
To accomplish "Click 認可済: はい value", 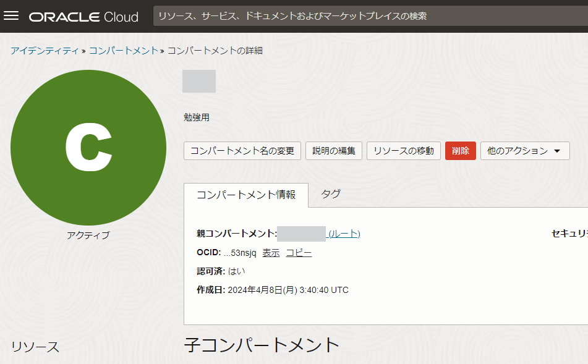I will (237, 271).
